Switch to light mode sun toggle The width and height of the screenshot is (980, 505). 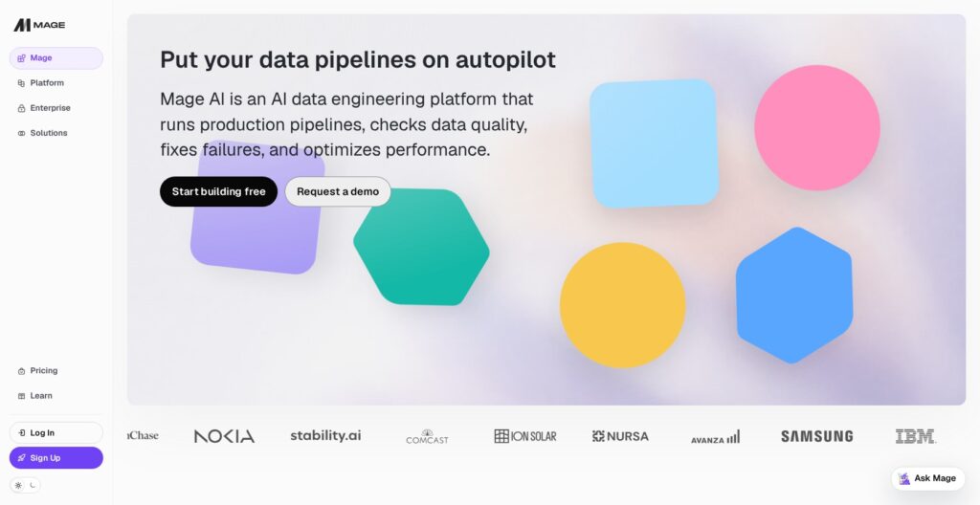click(18, 485)
